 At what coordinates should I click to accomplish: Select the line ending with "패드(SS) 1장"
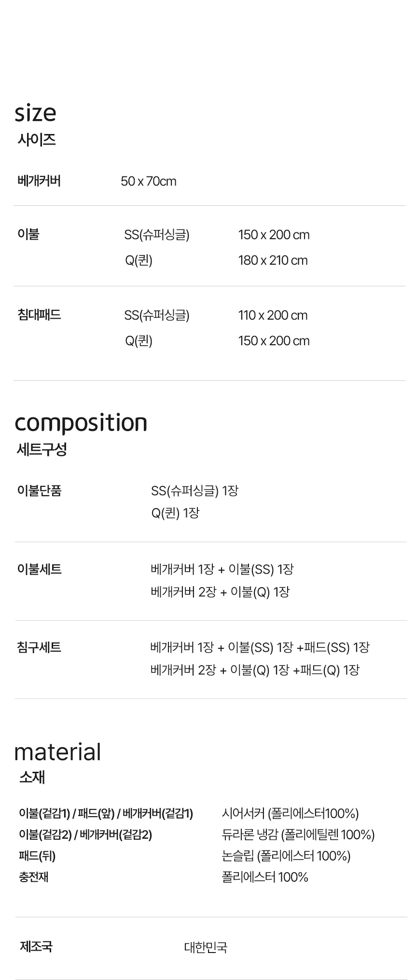260,647
